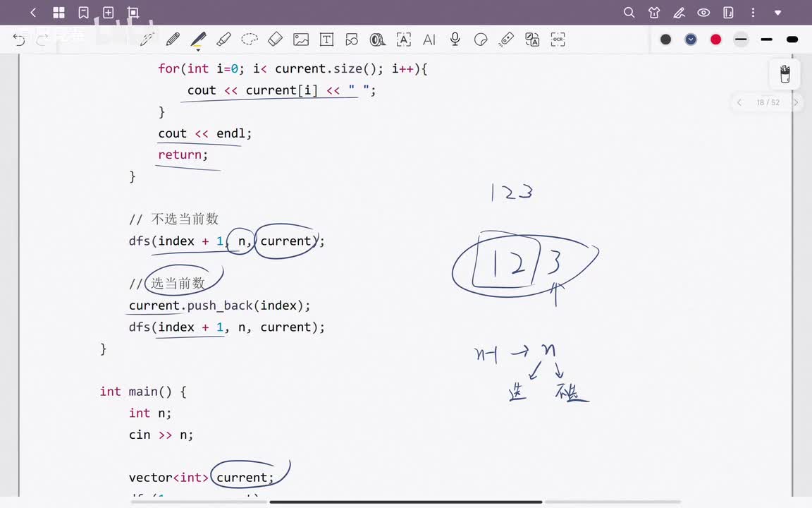812x508 pixels.
Task: Start audio recording with microphone
Action: pyautogui.click(x=455, y=40)
